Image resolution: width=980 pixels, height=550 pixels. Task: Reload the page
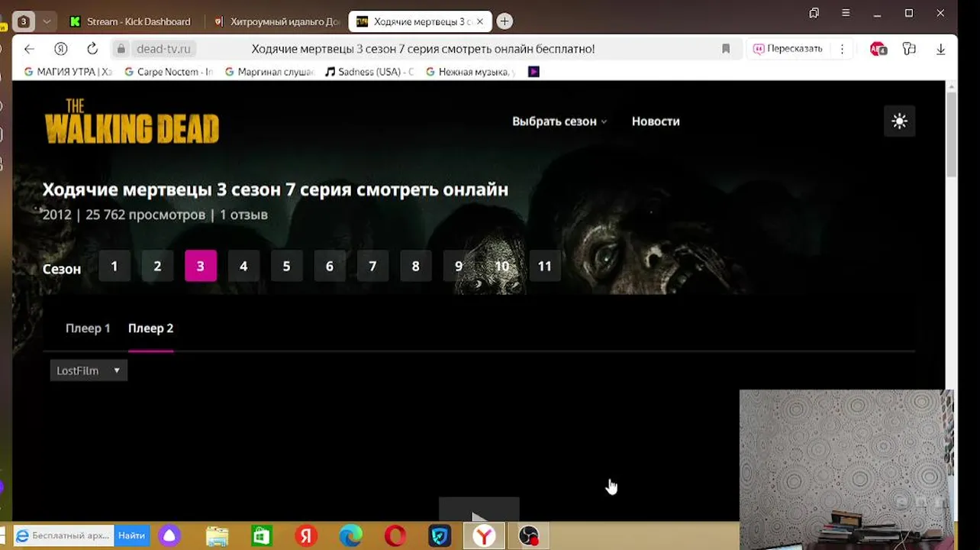[92, 49]
